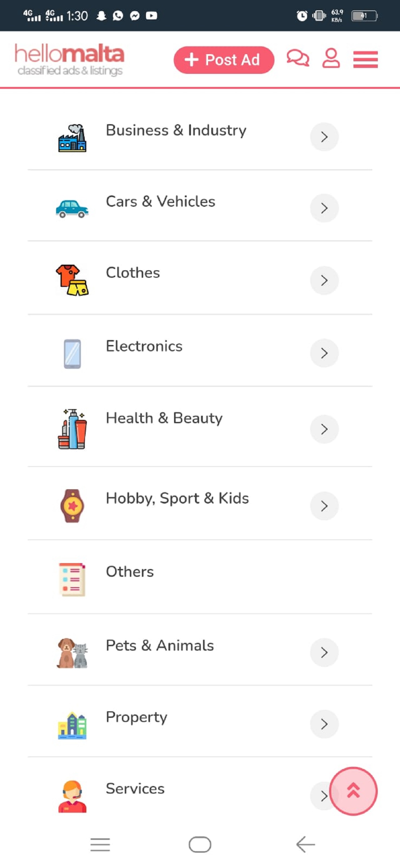
Task: Tap the Business & Industry factory icon
Action: [x=72, y=138]
